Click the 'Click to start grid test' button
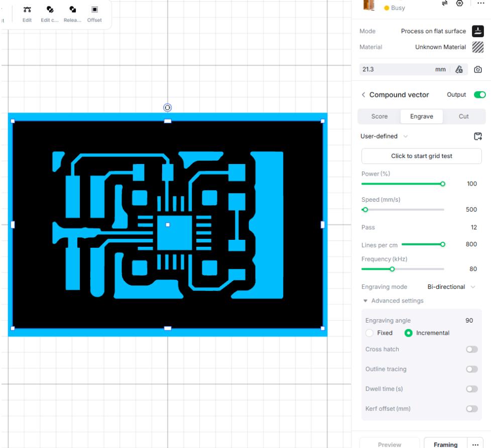 pos(421,156)
